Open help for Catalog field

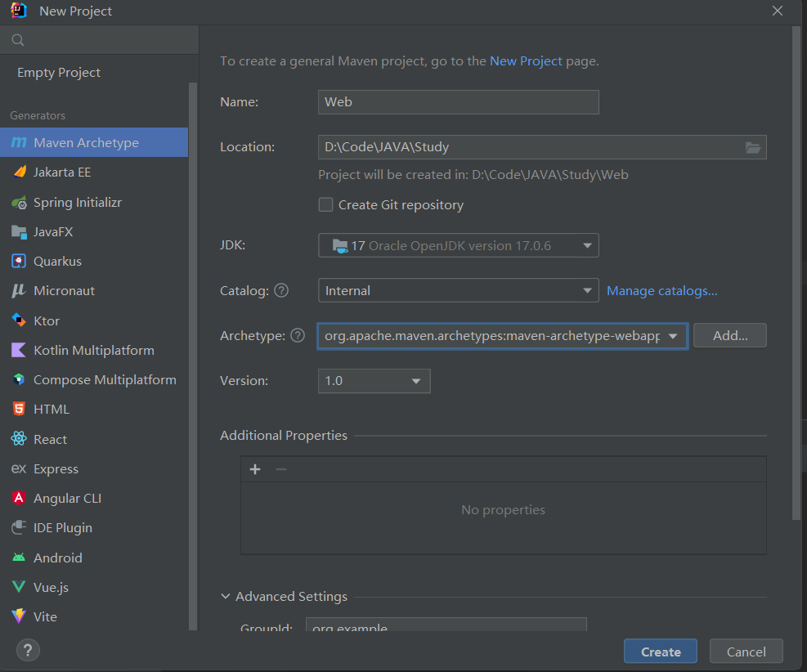tap(281, 291)
